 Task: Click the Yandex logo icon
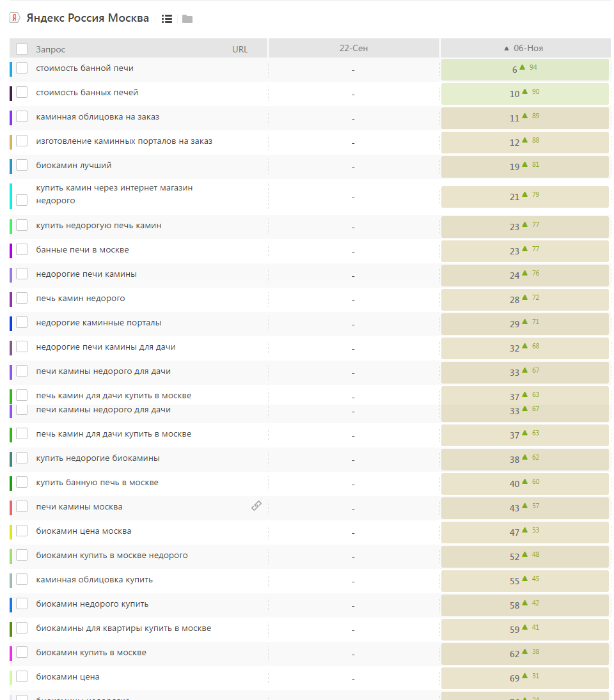click(x=14, y=18)
